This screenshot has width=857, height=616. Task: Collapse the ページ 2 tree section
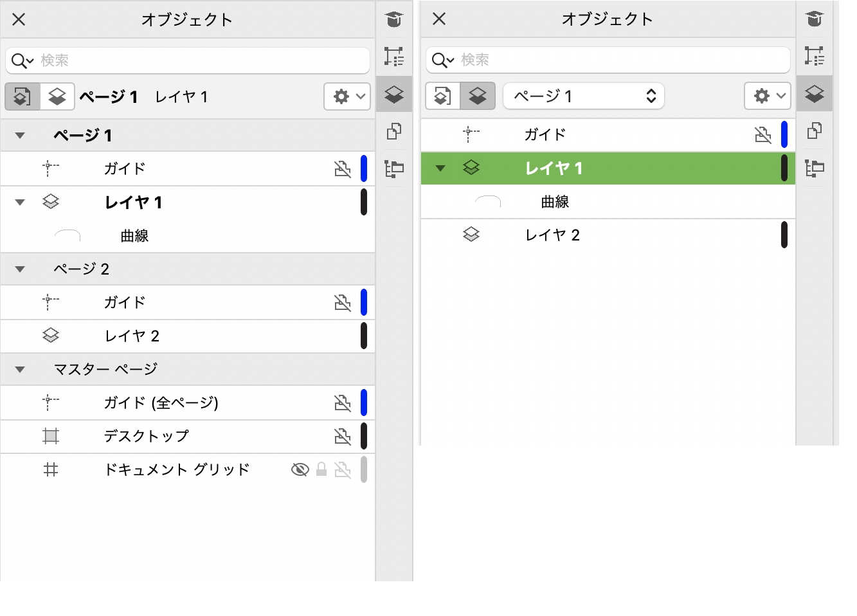click(x=20, y=269)
